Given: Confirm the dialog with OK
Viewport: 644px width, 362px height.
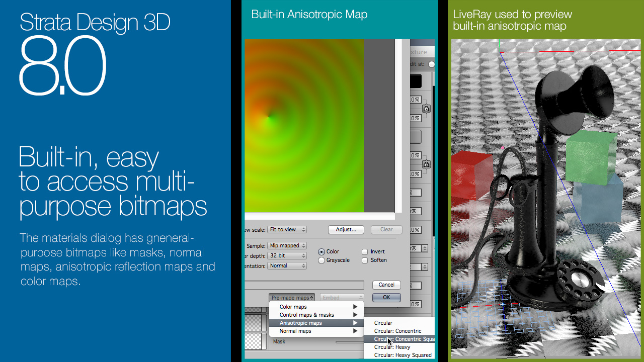Looking at the screenshot, I should (x=386, y=297).
